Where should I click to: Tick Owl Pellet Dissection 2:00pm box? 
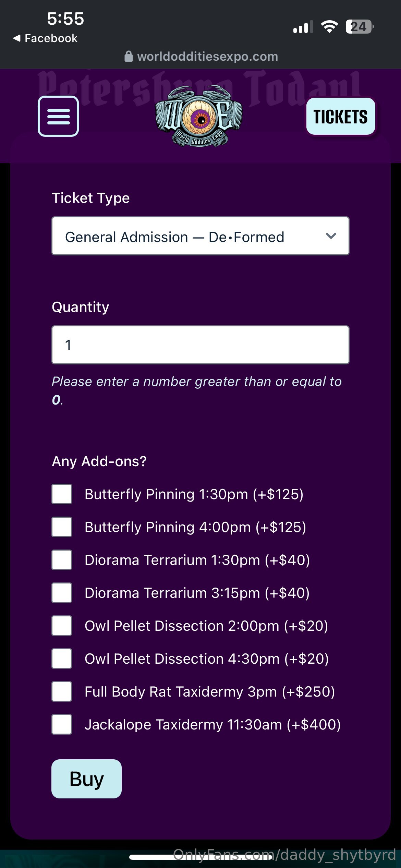pyautogui.click(x=62, y=626)
